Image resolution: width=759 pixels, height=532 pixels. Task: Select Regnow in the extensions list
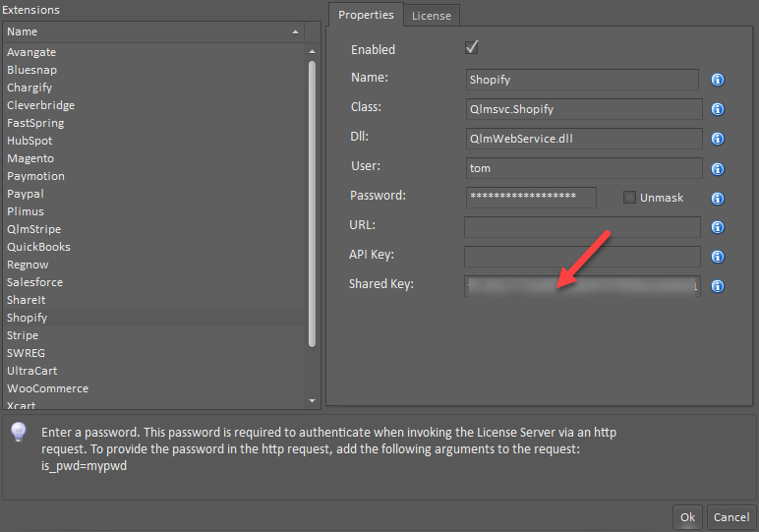pyautogui.click(x=153, y=265)
